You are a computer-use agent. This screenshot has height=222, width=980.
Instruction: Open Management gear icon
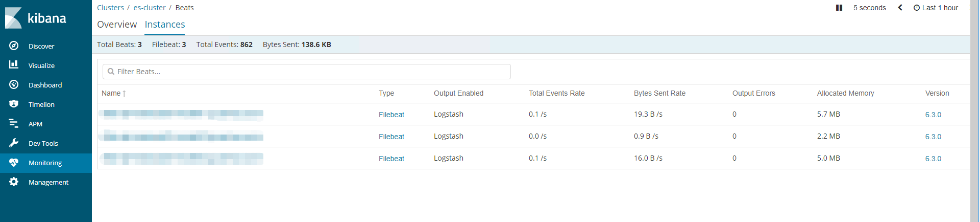coord(14,182)
